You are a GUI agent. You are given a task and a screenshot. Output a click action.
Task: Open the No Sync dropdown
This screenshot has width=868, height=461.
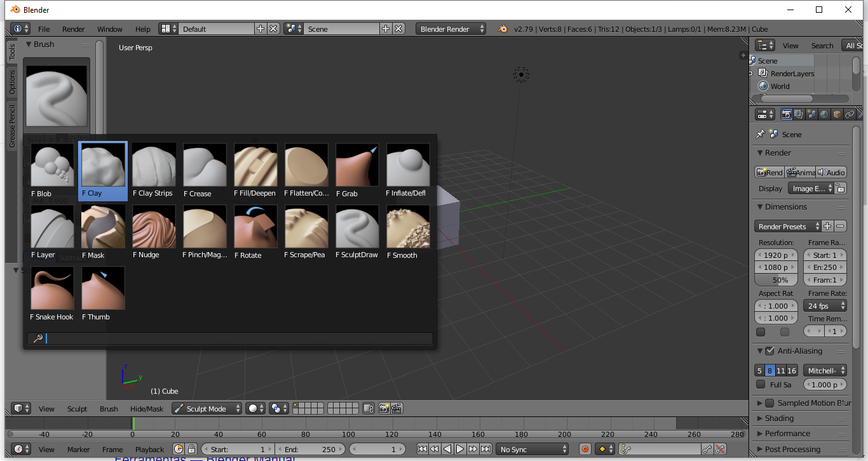pos(532,450)
